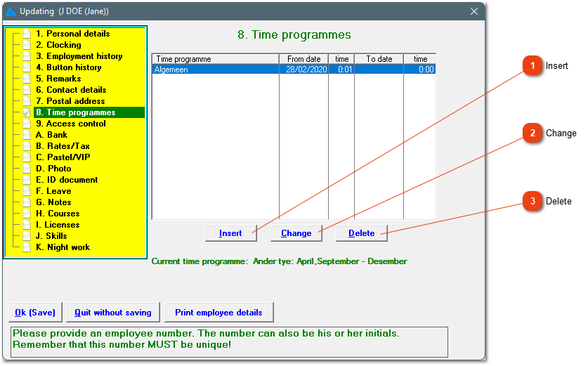Click the From date column header
588x366 pixels.
(303, 59)
